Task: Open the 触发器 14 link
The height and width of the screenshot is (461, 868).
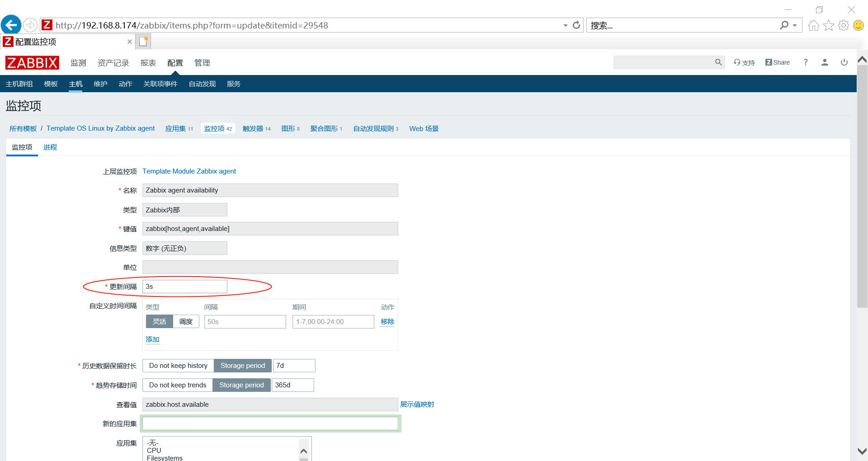Action: click(x=257, y=129)
